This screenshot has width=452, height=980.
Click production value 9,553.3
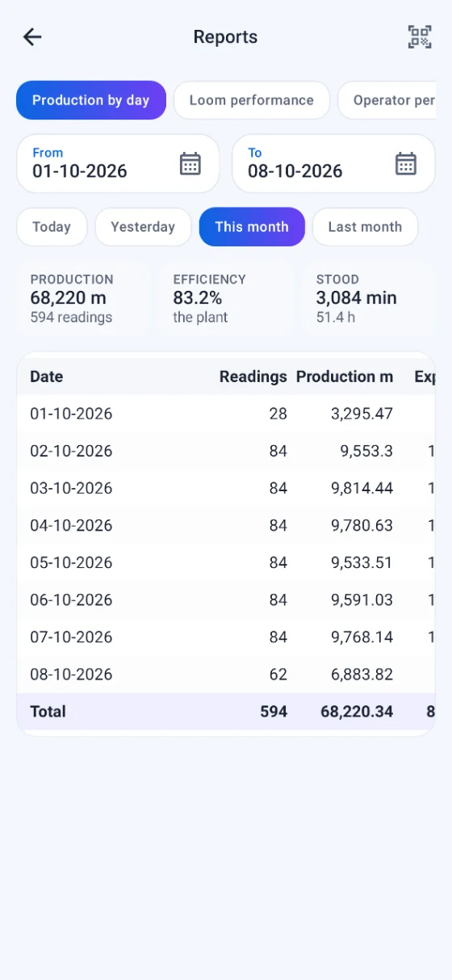[x=366, y=451]
